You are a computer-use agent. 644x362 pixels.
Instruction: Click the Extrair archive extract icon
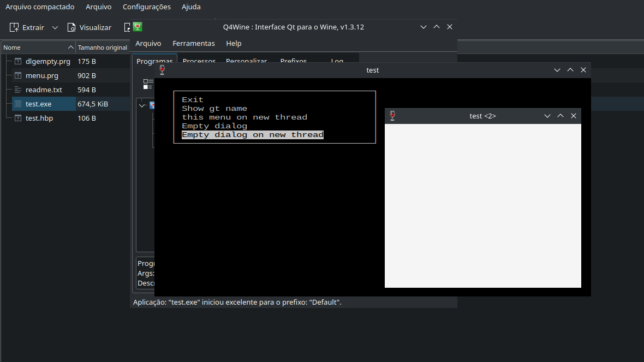click(x=14, y=27)
